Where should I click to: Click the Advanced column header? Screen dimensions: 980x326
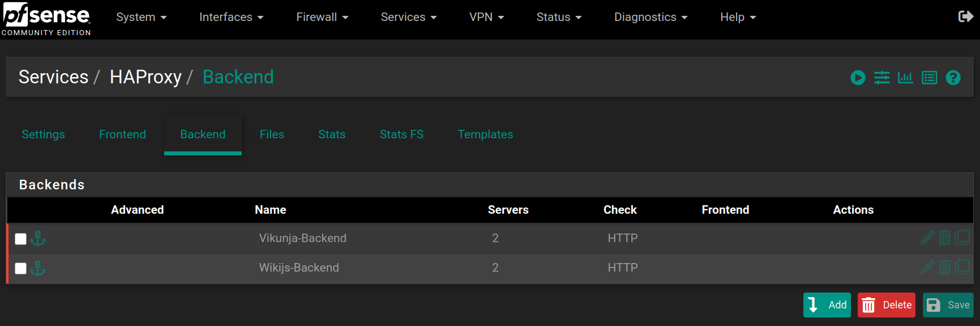(x=137, y=210)
